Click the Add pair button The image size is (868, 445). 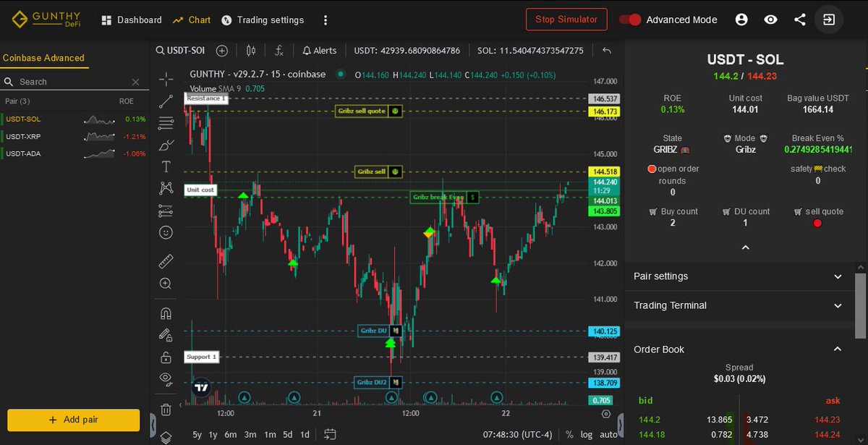(x=72, y=420)
